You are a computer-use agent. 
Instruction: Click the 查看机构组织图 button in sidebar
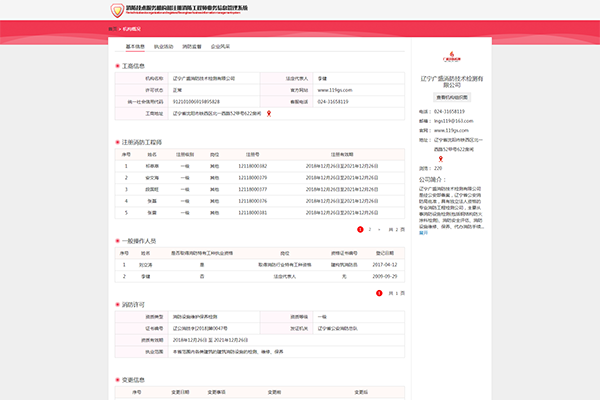click(x=452, y=97)
